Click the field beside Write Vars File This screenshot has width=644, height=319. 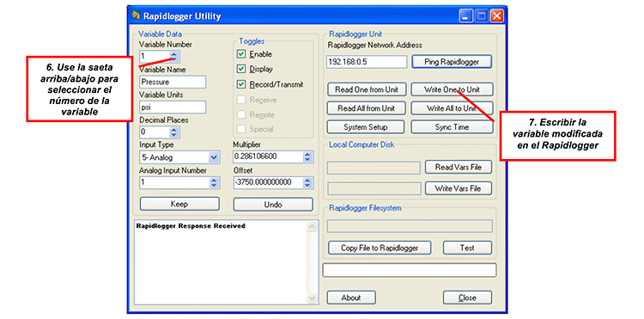[374, 188]
